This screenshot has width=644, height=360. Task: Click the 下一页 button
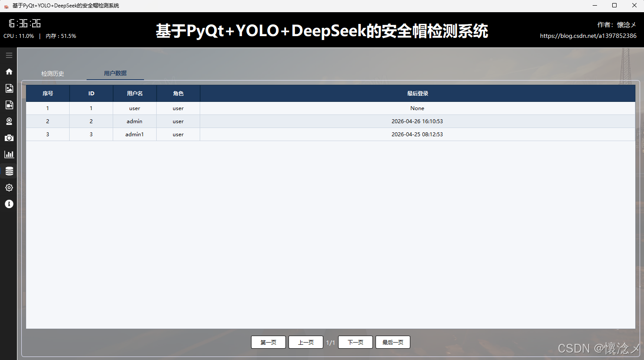pyautogui.click(x=356, y=342)
